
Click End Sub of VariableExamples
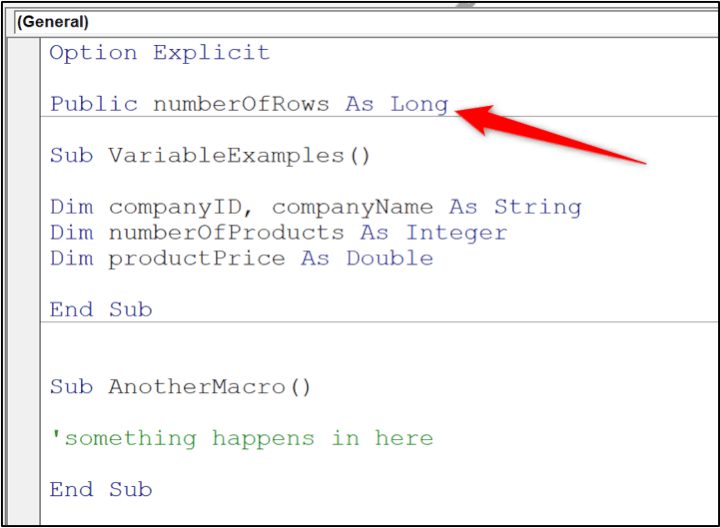pos(101,309)
